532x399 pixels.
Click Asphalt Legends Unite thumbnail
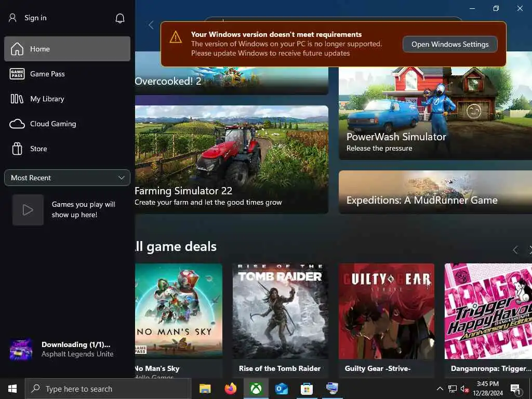click(21, 350)
